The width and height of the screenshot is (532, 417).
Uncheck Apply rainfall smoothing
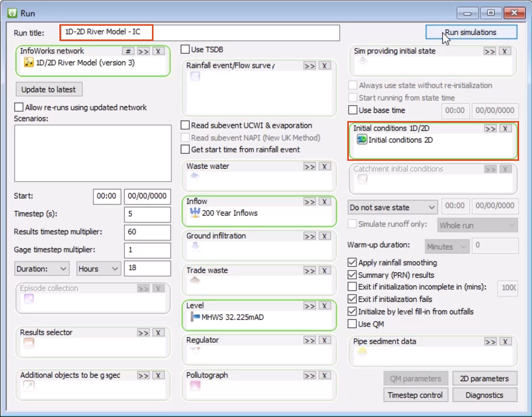(352, 262)
